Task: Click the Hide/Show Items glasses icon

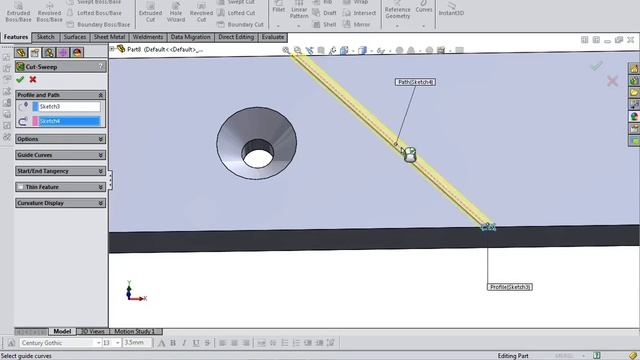Action: 380,50
